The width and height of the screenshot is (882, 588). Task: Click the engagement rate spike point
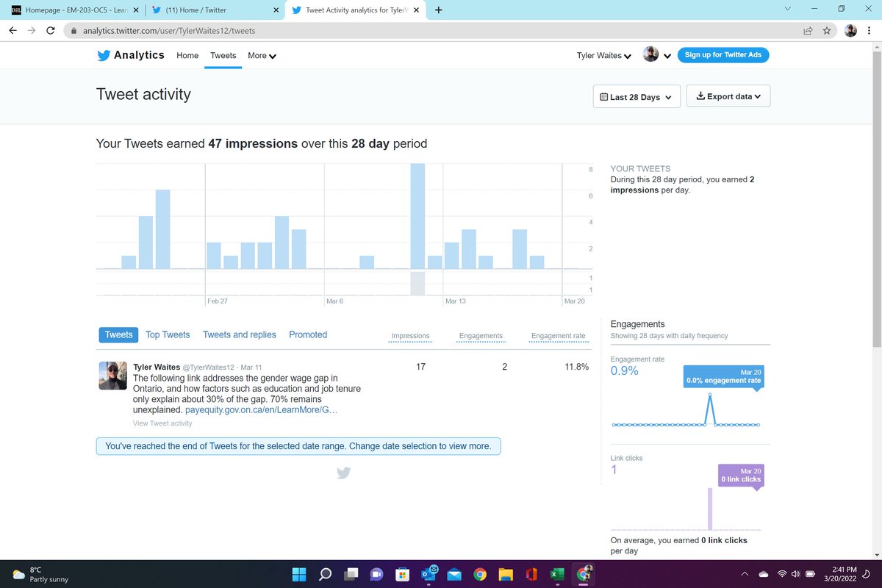711,396
